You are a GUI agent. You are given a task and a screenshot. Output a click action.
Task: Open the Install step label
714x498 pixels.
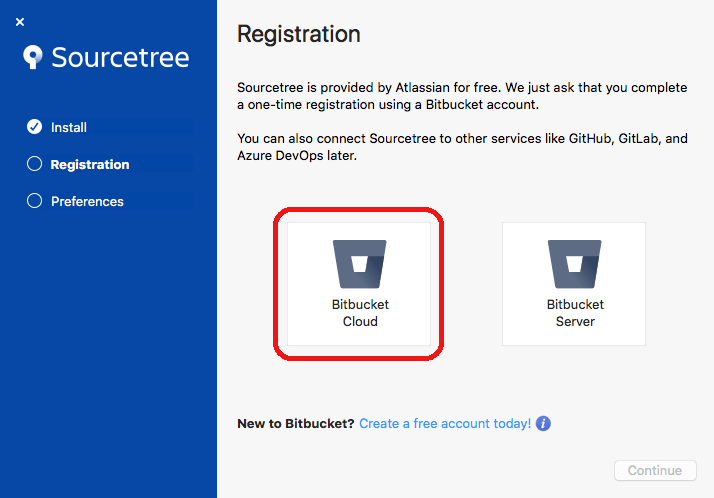coord(69,127)
